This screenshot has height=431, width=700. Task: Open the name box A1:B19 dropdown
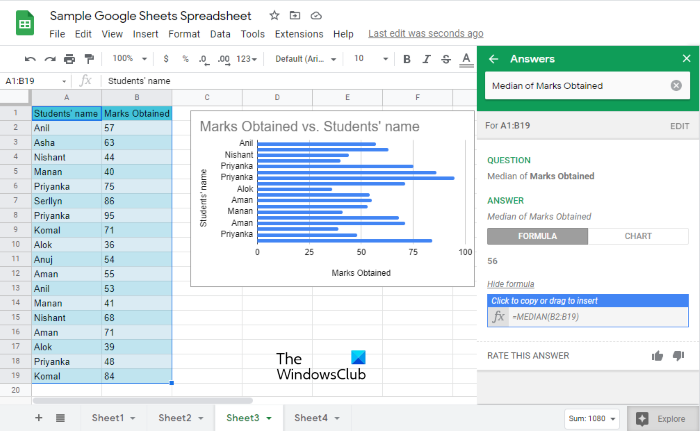coord(64,81)
